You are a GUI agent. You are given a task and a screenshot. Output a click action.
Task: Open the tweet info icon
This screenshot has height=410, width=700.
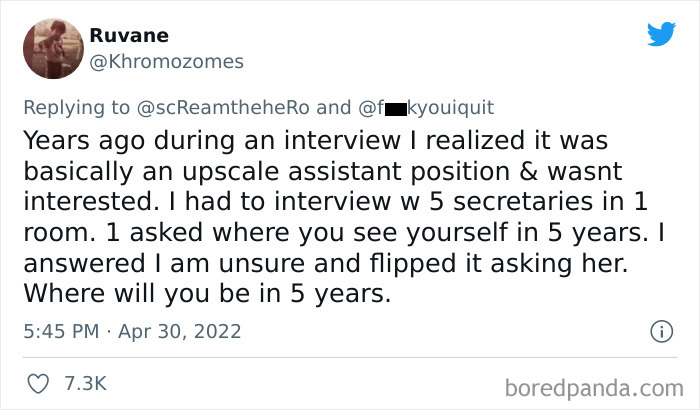tap(660, 330)
